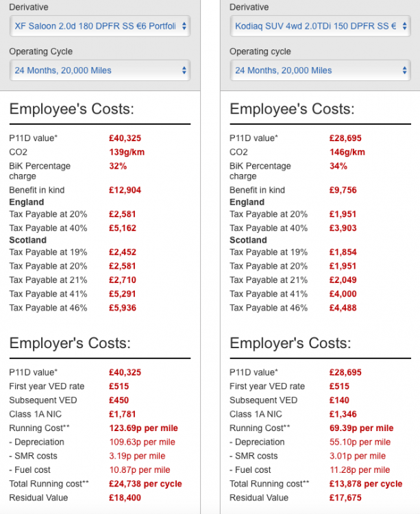Click arrows icon on right Operating cycle selector

pyautogui.click(x=405, y=70)
